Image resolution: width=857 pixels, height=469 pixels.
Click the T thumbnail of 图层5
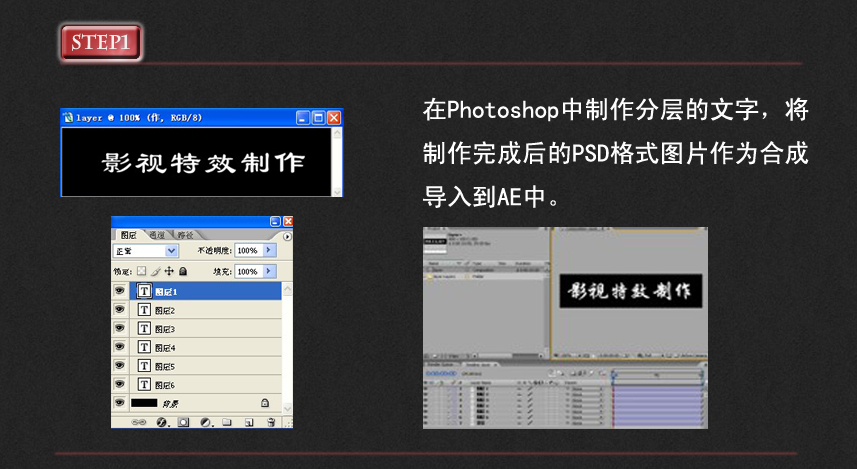coord(144,366)
